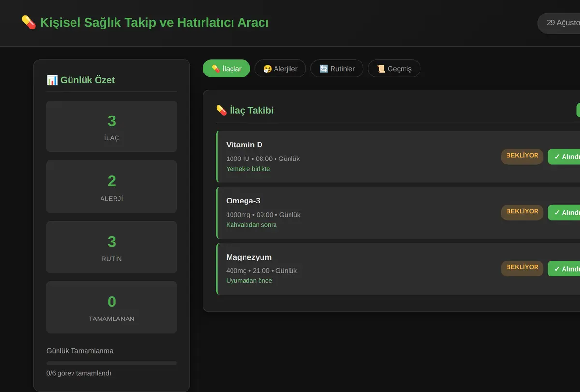The width and height of the screenshot is (580, 392).
Task: Click '400mg • 21:00 • Günlük' details
Action: [x=261, y=271]
